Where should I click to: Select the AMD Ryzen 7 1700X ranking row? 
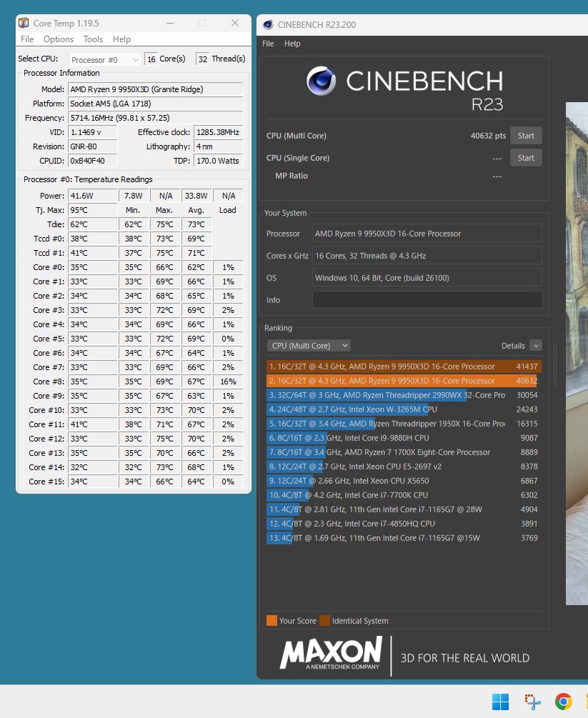point(404,452)
